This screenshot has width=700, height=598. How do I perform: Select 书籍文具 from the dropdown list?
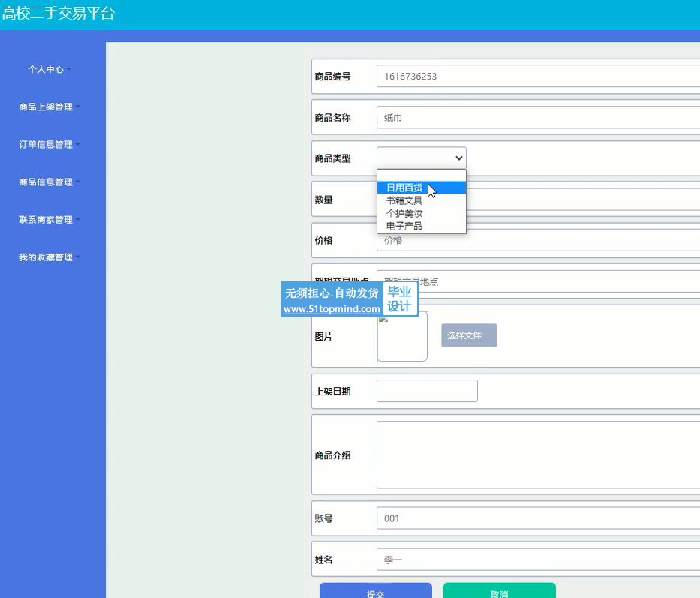(x=422, y=200)
